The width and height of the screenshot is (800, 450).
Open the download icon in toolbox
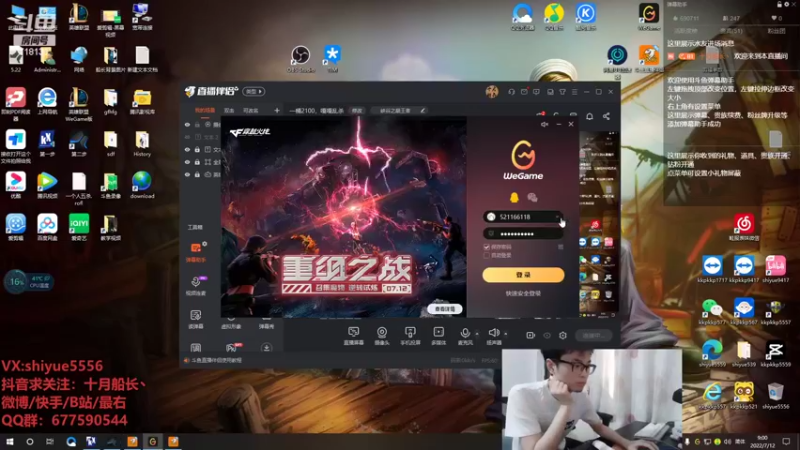click(x=266, y=348)
